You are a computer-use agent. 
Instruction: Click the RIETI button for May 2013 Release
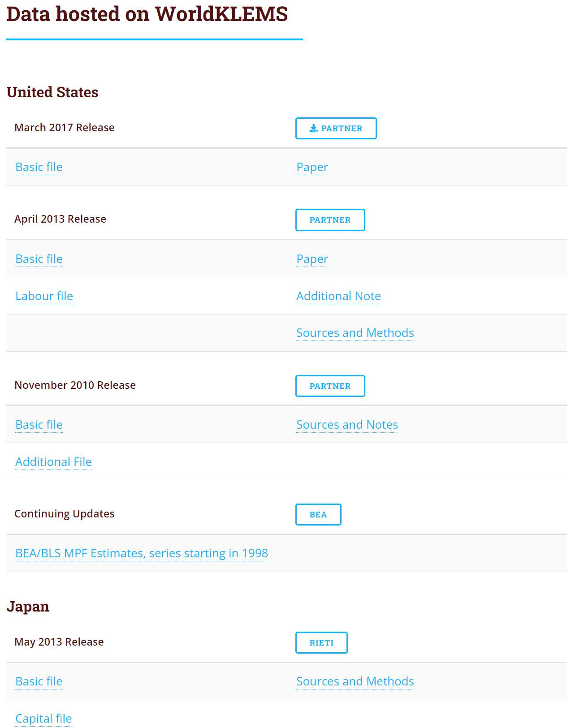click(x=321, y=643)
